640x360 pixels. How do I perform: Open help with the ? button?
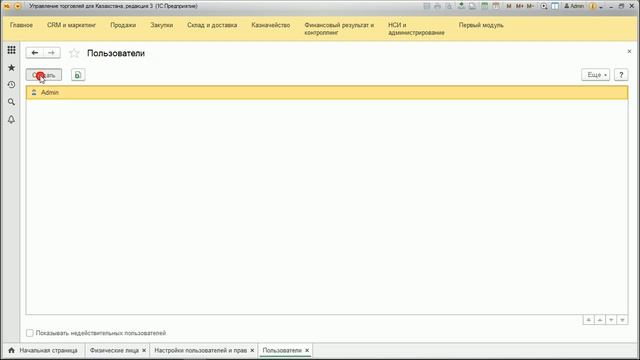pos(621,75)
